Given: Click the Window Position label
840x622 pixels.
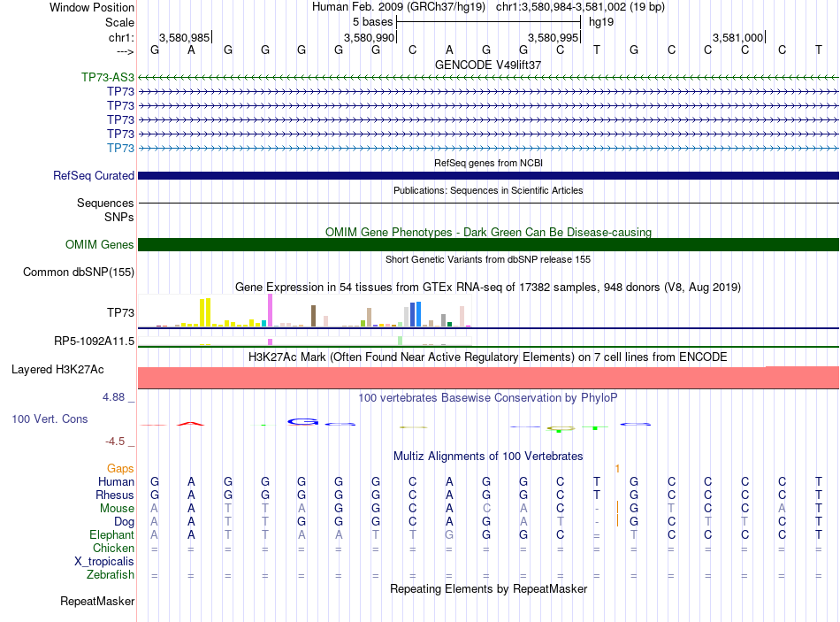Looking at the screenshot, I should point(92,7).
